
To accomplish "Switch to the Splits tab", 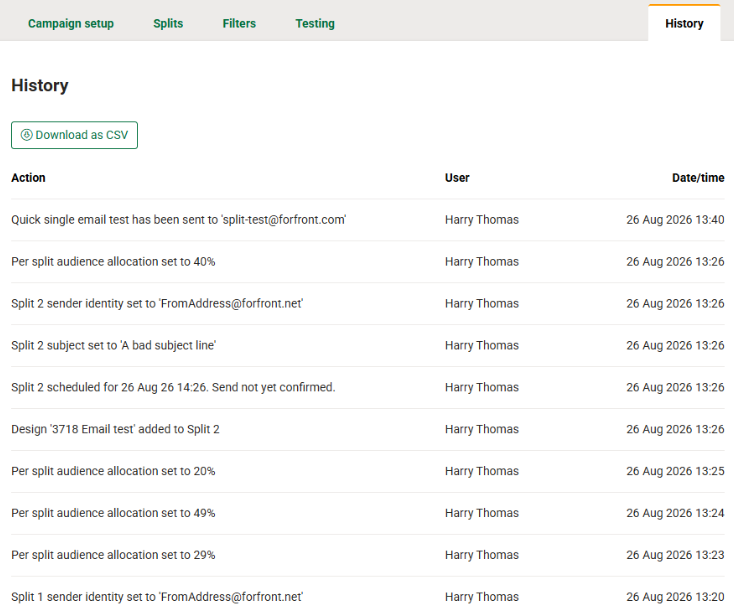I will pos(168,23).
